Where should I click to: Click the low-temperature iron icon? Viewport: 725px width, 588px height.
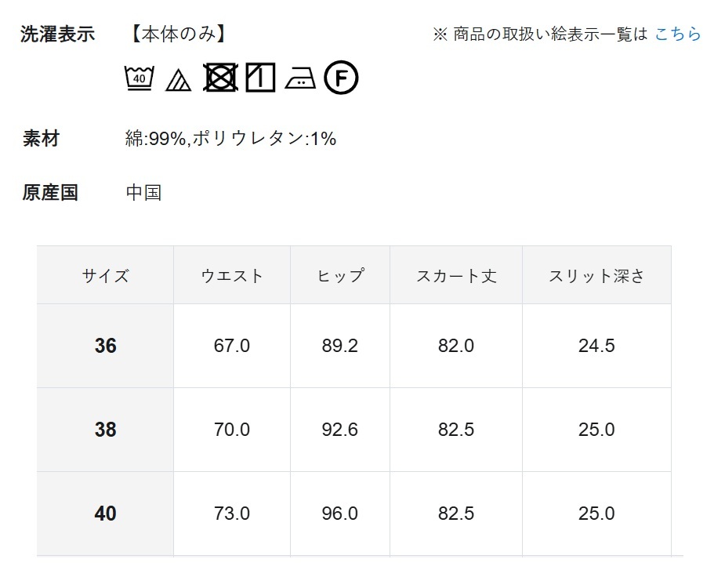coord(300,78)
